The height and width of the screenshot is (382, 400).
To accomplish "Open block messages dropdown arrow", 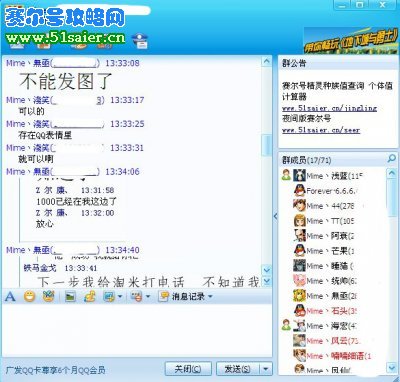I will point(148,296).
